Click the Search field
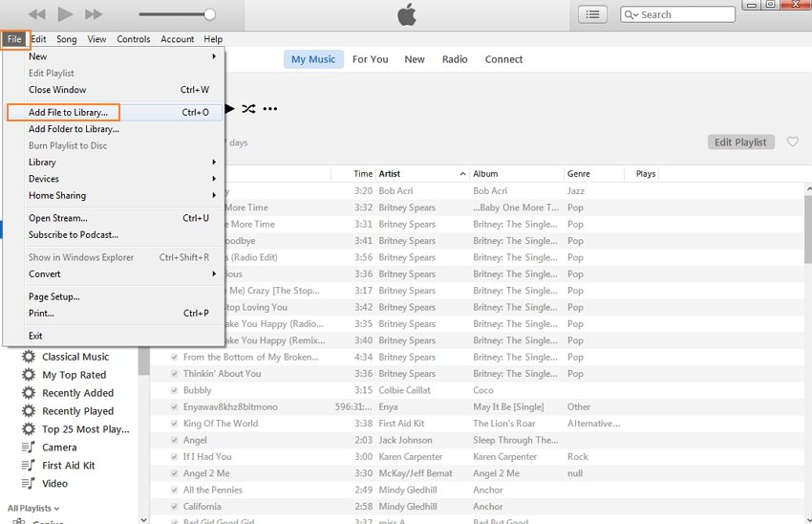The width and height of the screenshot is (812, 524). tap(677, 14)
